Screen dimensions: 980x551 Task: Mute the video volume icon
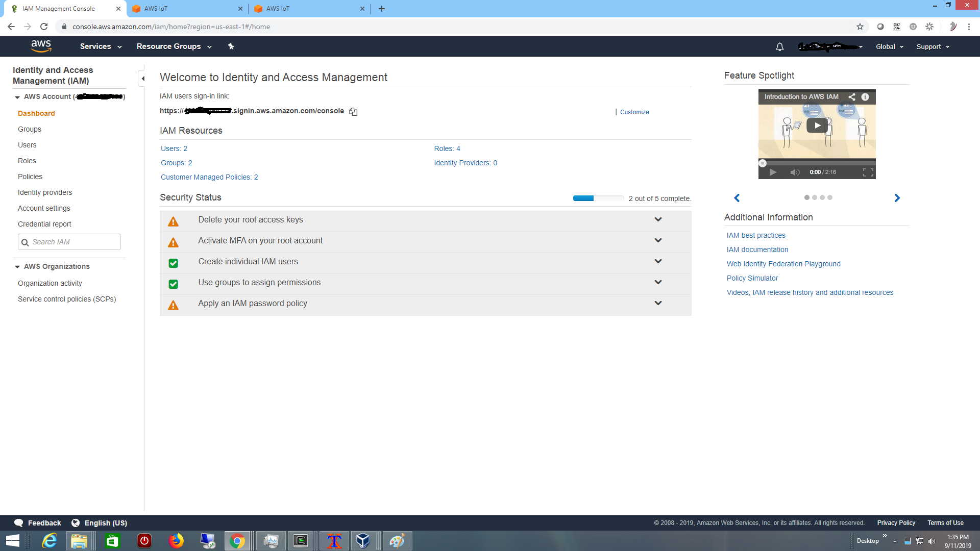795,172
